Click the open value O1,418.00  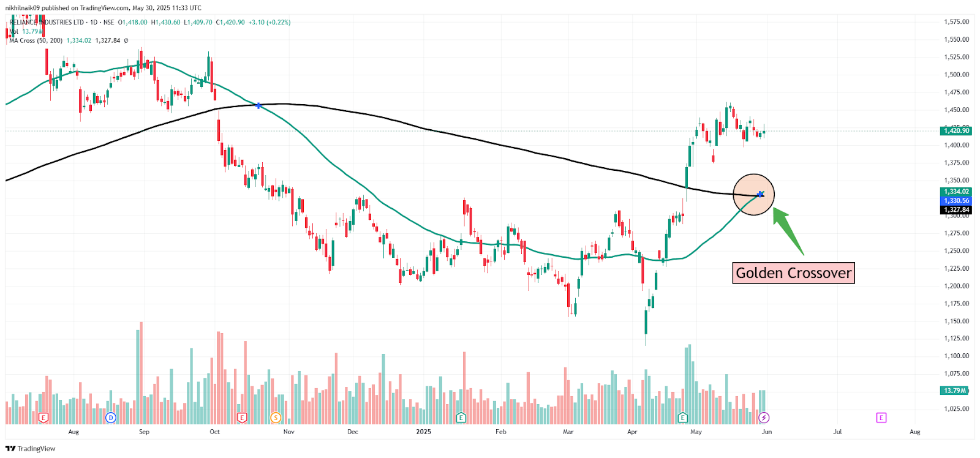133,22
